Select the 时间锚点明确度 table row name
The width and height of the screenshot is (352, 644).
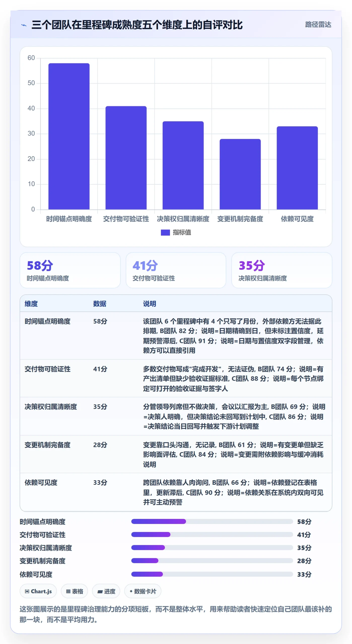click(x=47, y=321)
